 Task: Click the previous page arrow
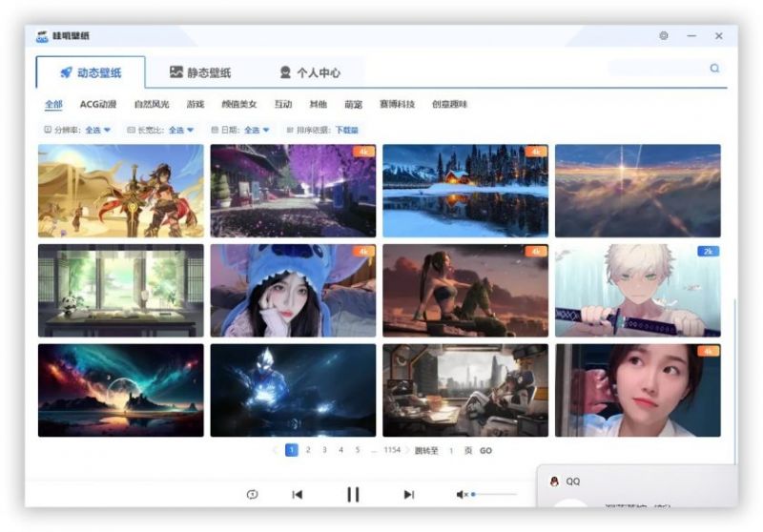(275, 450)
